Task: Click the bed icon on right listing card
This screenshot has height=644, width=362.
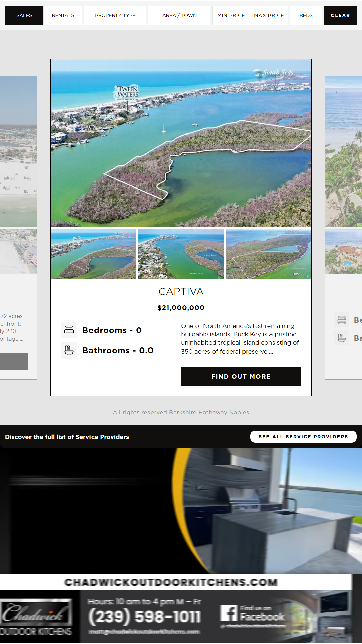Action: 342,320
